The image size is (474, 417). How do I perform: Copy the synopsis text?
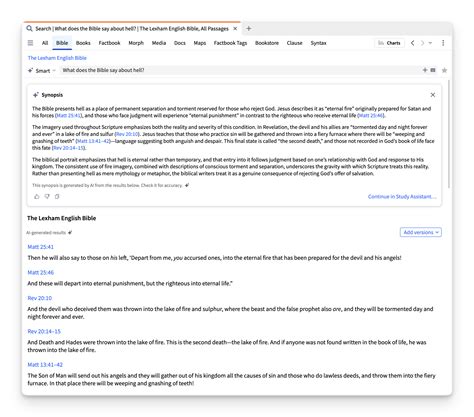coord(57,196)
